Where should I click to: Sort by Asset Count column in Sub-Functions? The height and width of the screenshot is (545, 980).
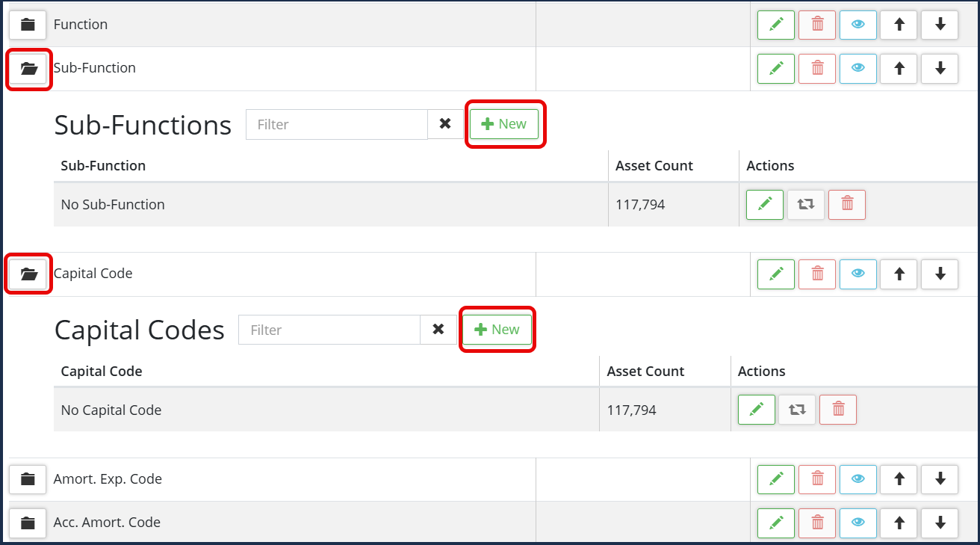[x=654, y=166]
